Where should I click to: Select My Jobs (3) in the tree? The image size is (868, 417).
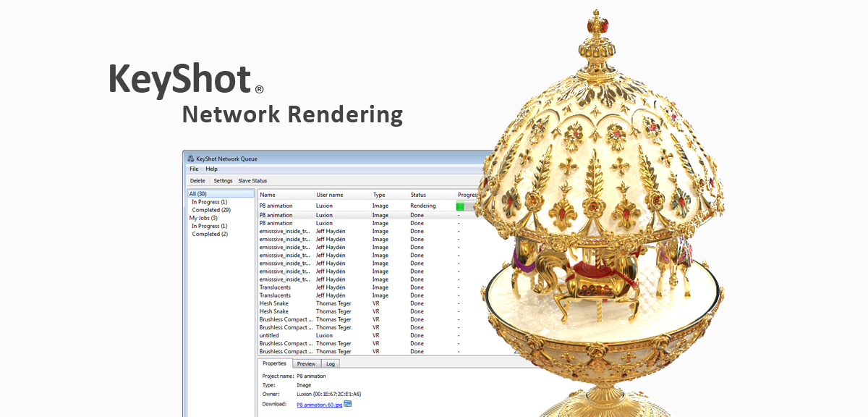tap(203, 218)
